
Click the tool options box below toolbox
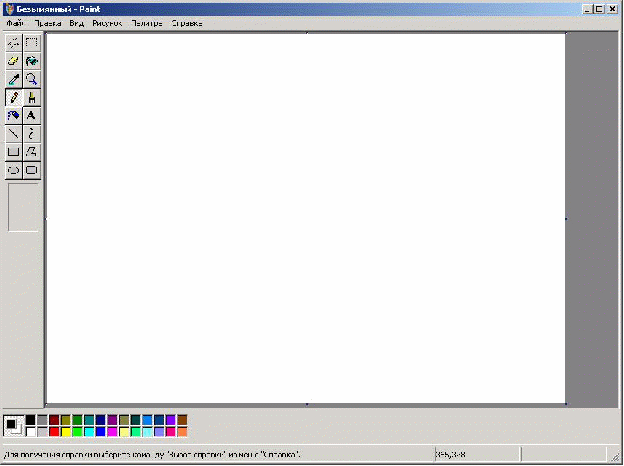pos(23,207)
